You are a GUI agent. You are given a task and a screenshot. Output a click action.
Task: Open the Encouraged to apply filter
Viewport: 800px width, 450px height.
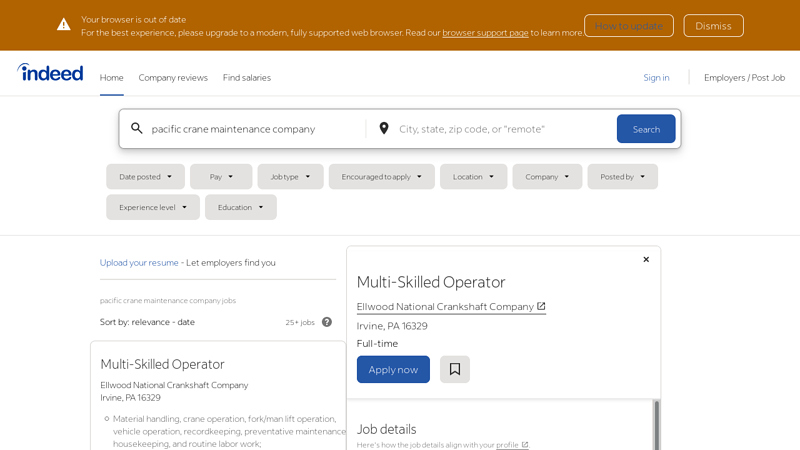[382, 177]
